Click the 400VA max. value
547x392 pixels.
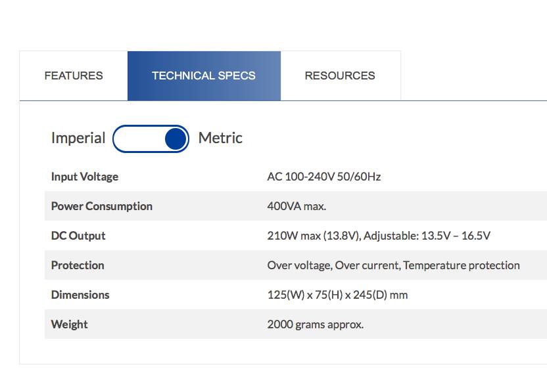pyautogui.click(x=297, y=206)
